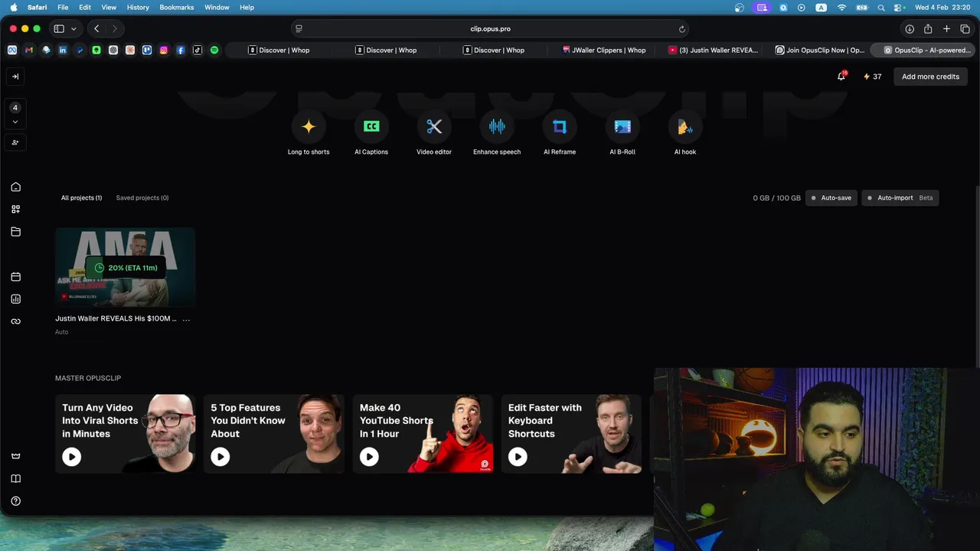Expand the workspace switcher chevron
The image size is (980, 551).
[x=15, y=122]
